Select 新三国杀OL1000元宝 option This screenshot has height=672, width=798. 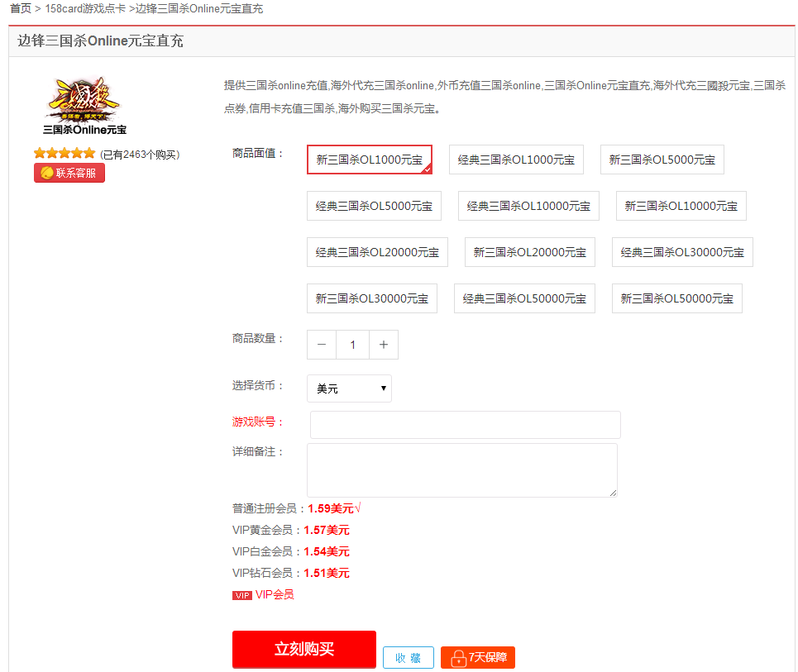pos(370,160)
